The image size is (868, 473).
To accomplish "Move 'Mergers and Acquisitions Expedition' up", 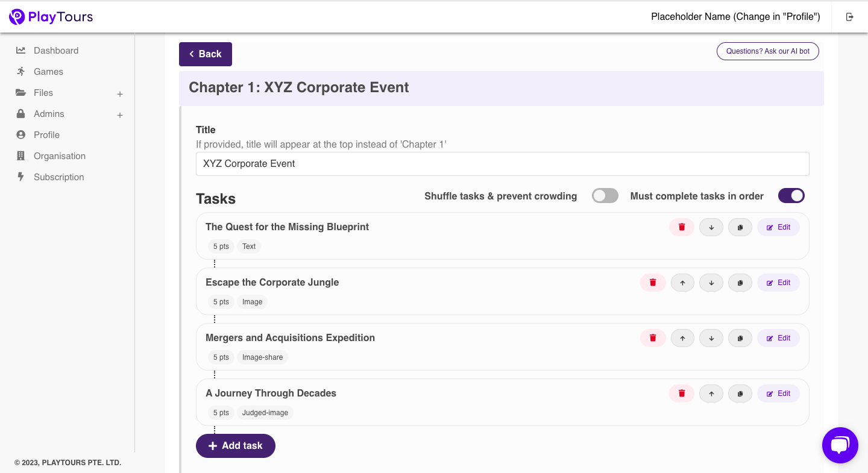I will [682, 338].
